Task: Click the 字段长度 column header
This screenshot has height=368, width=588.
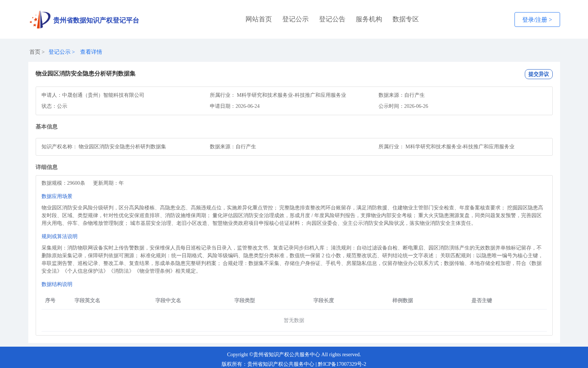Action: click(x=324, y=300)
